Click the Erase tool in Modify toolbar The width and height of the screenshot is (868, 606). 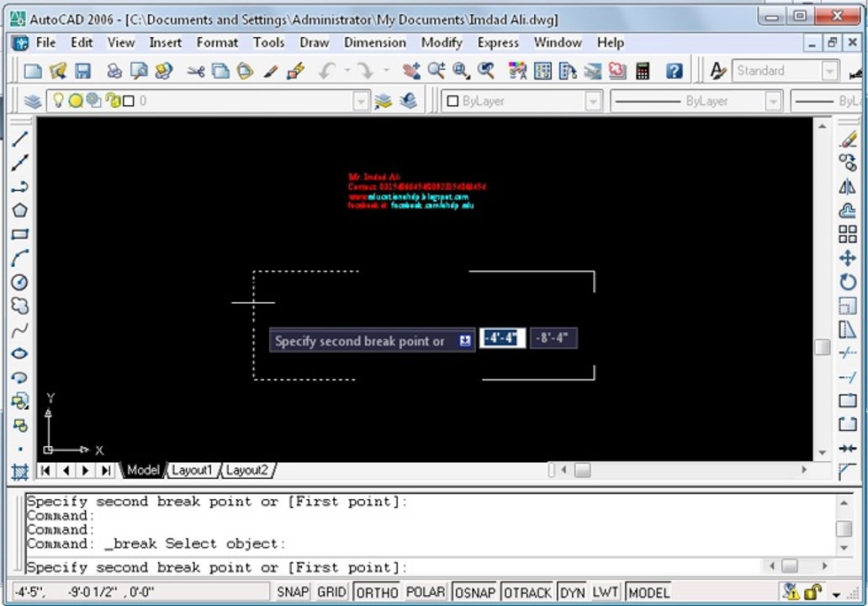[848, 140]
